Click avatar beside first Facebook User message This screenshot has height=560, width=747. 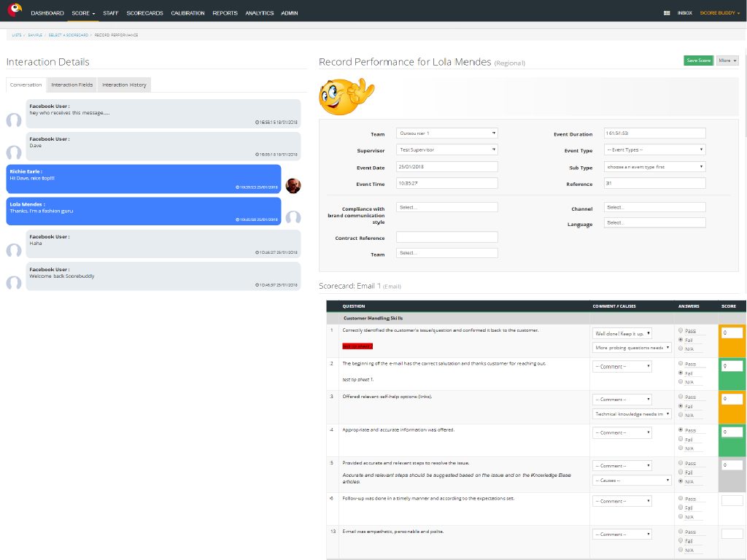coord(14,120)
